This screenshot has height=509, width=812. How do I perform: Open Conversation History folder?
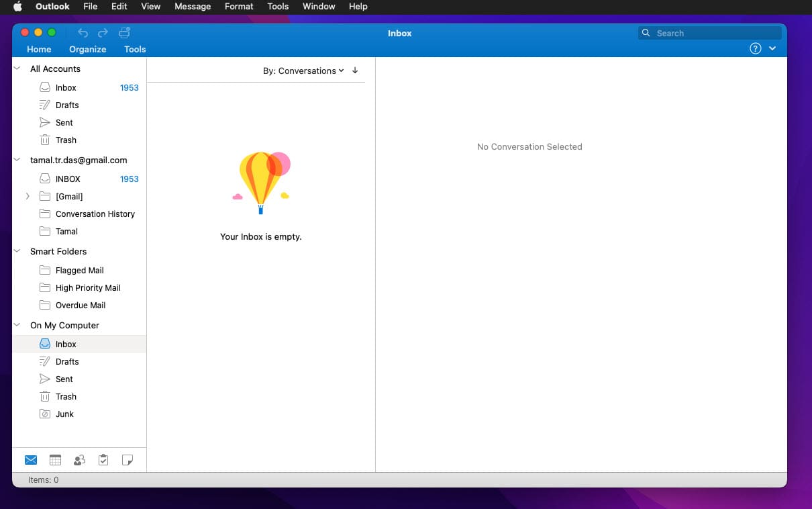click(x=95, y=214)
